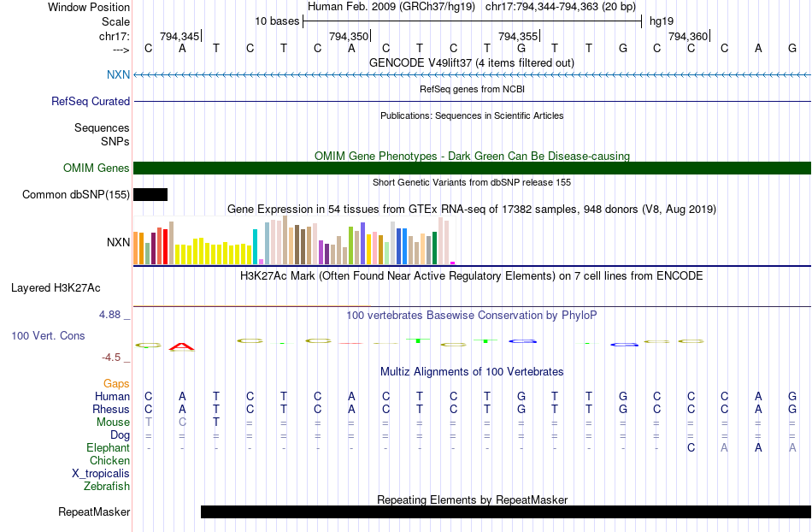The width and height of the screenshot is (812, 532).
Task: Click the 794,345 position marker
Action: (x=179, y=36)
